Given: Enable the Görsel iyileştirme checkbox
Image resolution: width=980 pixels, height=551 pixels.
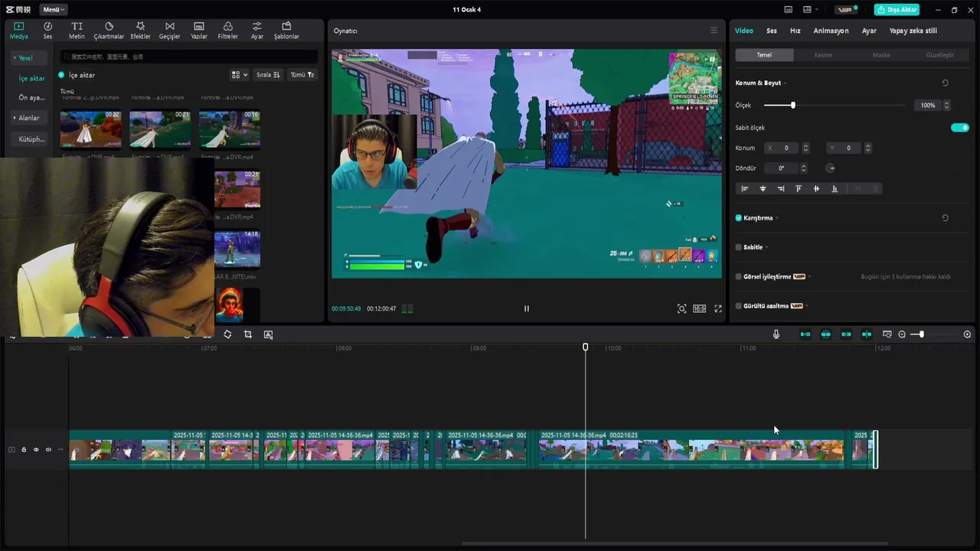Looking at the screenshot, I should click(739, 277).
